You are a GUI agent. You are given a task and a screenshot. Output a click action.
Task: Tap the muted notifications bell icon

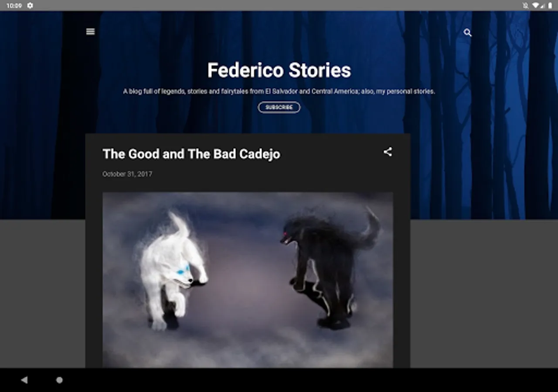tap(526, 6)
